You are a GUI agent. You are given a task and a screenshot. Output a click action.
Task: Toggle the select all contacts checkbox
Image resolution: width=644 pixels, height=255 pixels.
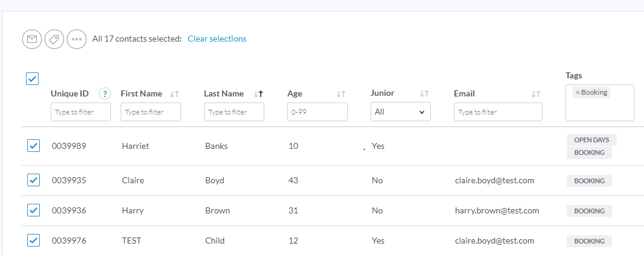(33, 79)
